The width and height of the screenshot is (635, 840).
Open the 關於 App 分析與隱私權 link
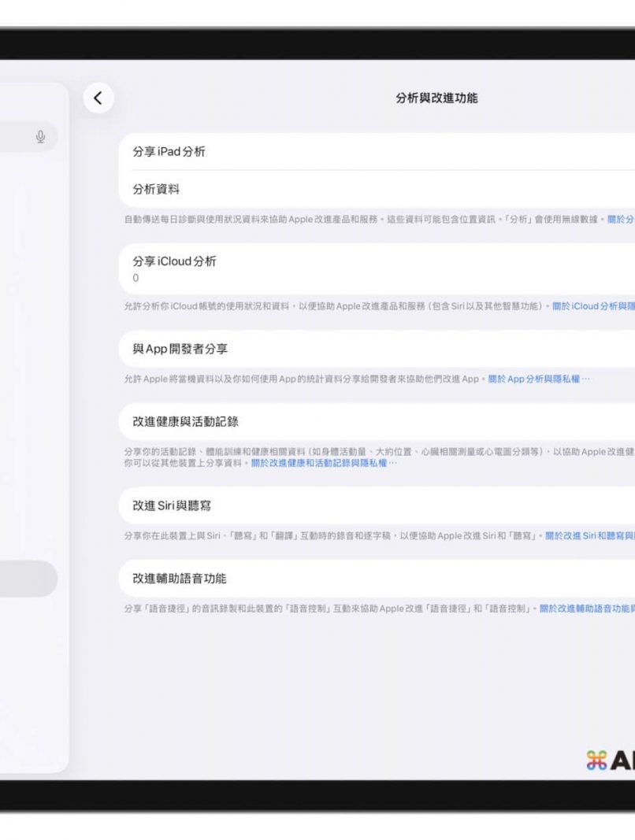pos(538,379)
